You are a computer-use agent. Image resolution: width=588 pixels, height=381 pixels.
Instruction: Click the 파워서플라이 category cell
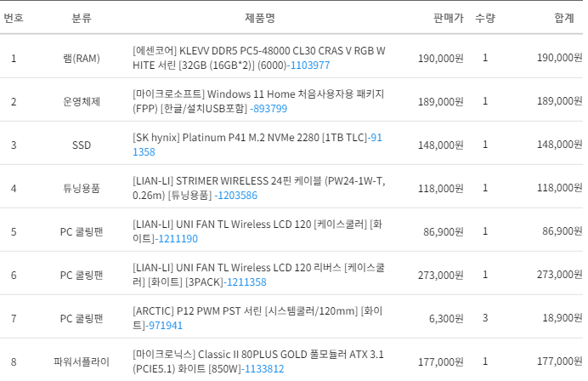[82, 361]
